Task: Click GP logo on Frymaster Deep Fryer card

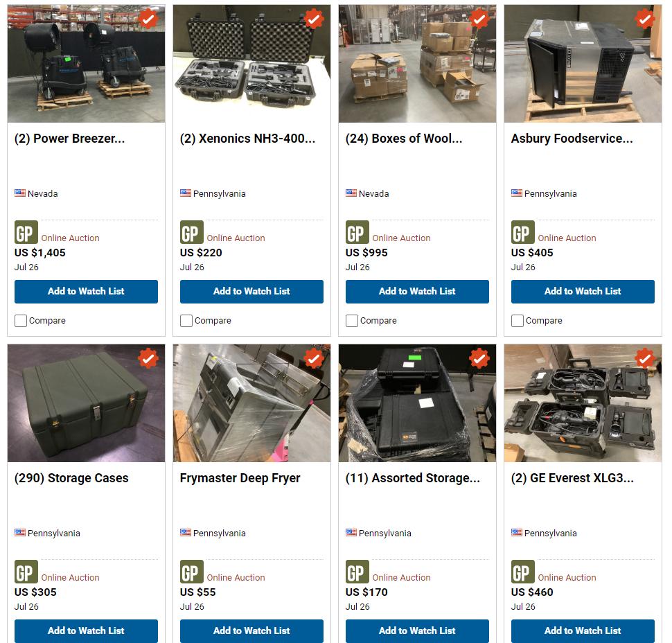Action: tap(192, 572)
